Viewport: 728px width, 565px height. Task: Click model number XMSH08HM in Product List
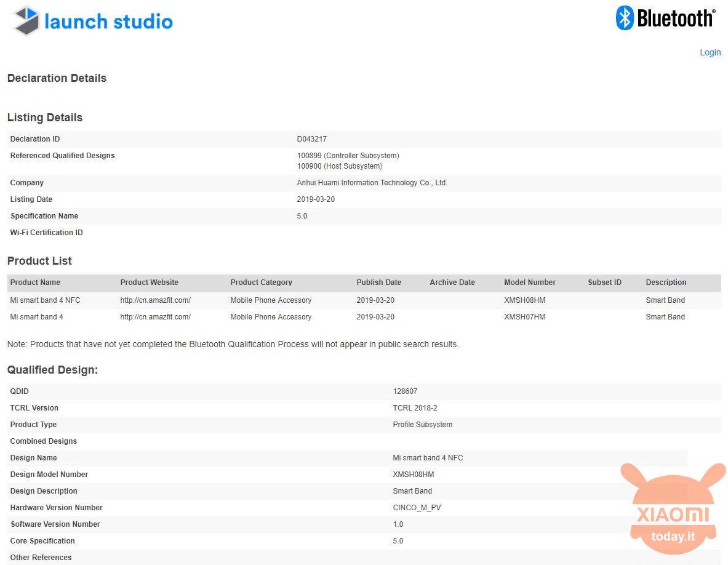525,300
